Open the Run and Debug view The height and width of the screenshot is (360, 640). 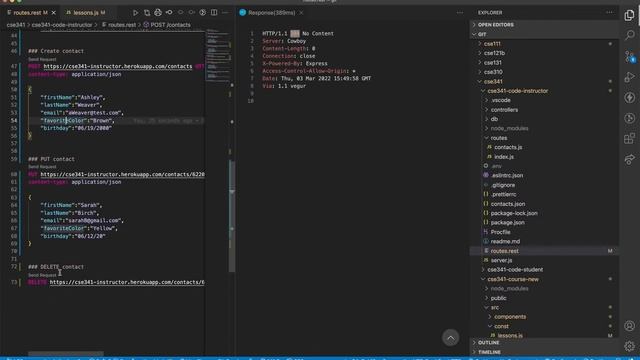tap(629, 77)
